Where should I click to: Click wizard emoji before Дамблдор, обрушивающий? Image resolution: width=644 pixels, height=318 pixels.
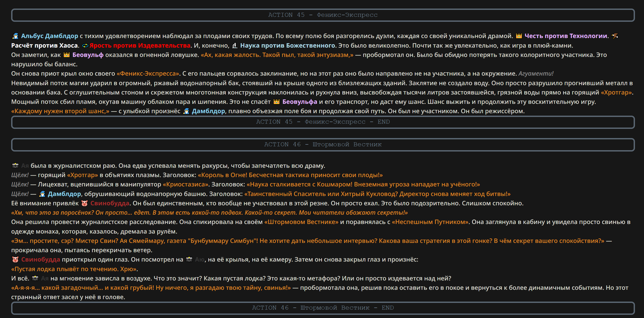42,194
